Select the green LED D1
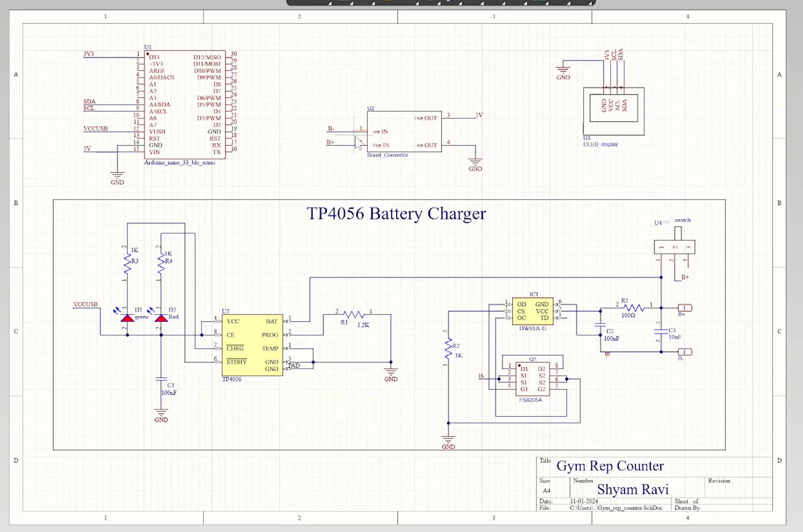The image size is (803, 532). pos(127,318)
